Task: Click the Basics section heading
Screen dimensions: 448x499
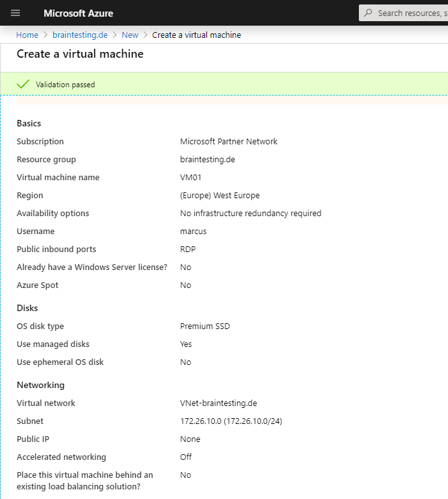Action: click(29, 124)
